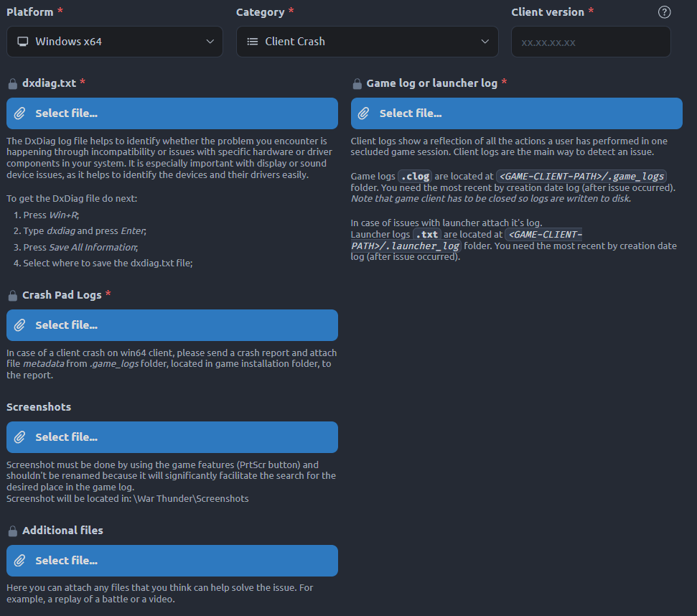The image size is (697, 616).
Task: Open the Windows x64 platform selector
Action: coord(115,42)
